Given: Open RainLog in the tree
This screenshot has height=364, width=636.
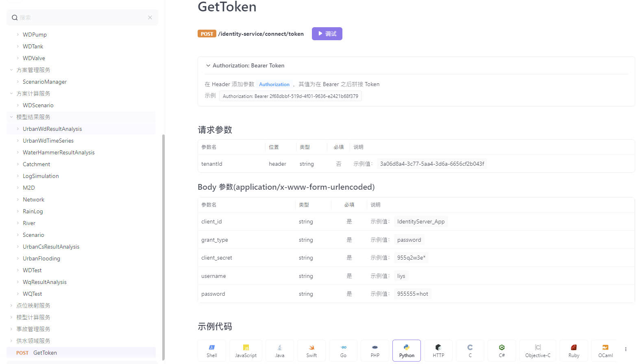Looking at the screenshot, I should (x=33, y=211).
